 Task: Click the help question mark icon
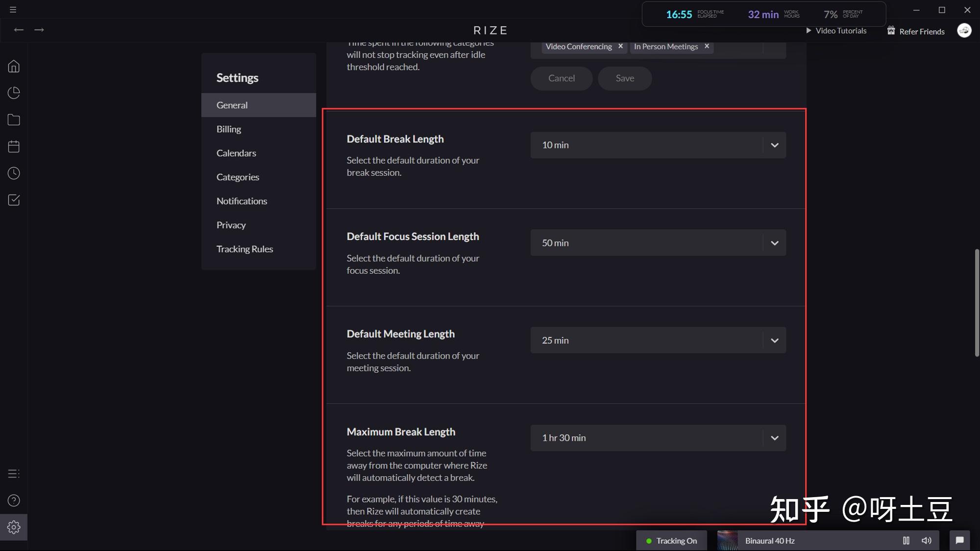(14, 501)
